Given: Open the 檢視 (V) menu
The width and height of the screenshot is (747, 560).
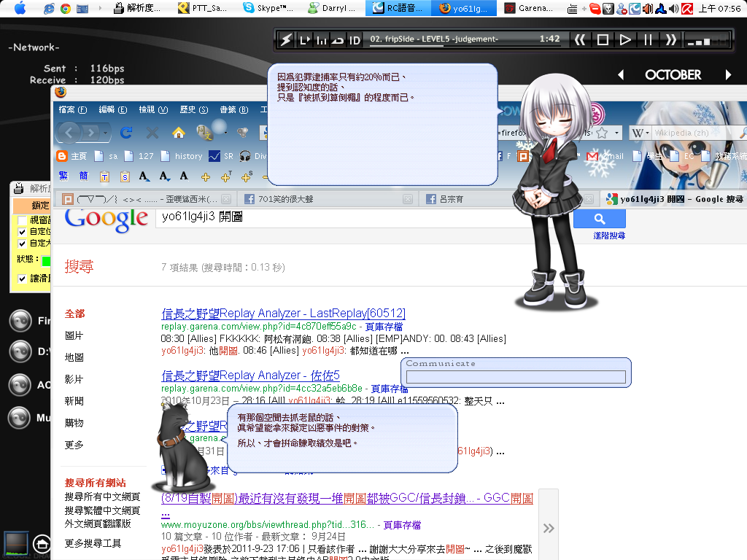Looking at the screenshot, I should pos(153,109).
